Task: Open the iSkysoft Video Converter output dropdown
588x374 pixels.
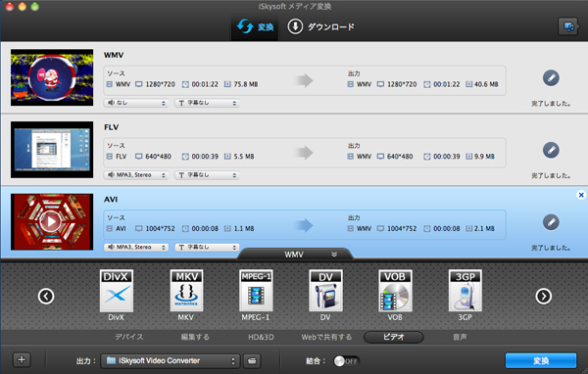Action: [171, 361]
